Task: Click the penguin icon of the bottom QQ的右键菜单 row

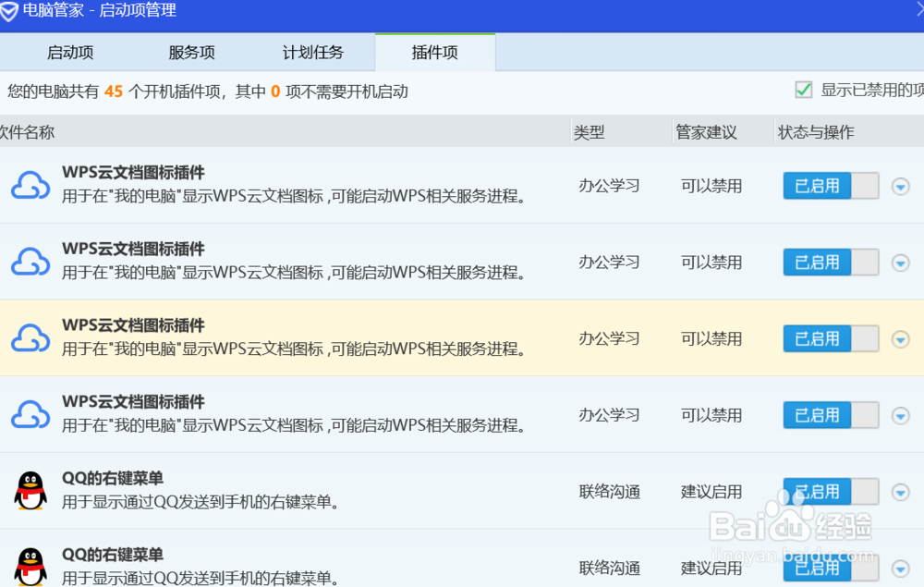Action: (x=30, y=567)
